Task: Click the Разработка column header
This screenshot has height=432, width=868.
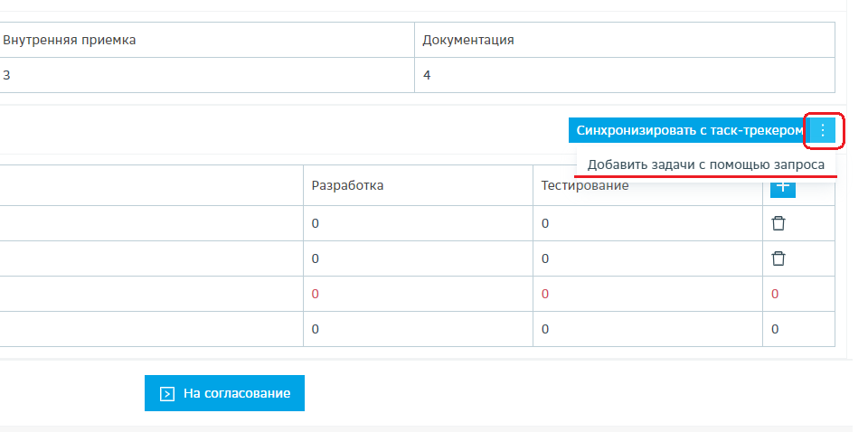Action: (347, 185)
